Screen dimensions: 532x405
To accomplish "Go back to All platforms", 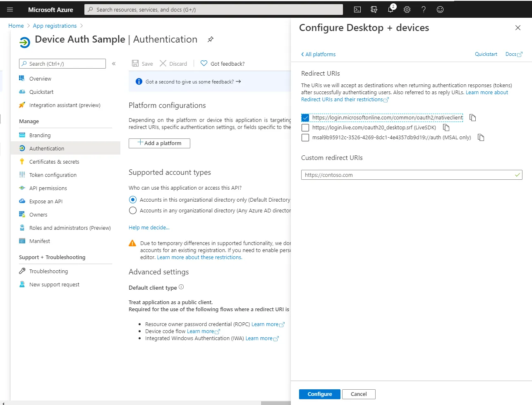I will click(318, 54).
